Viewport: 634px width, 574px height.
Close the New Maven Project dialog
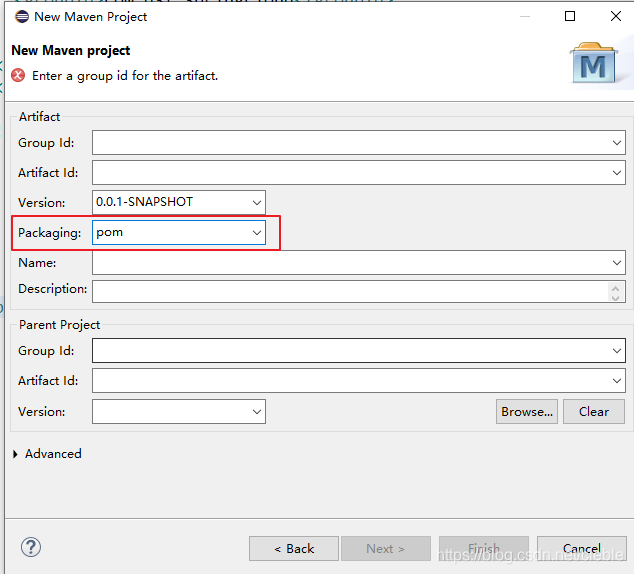(x=616, y=16)
